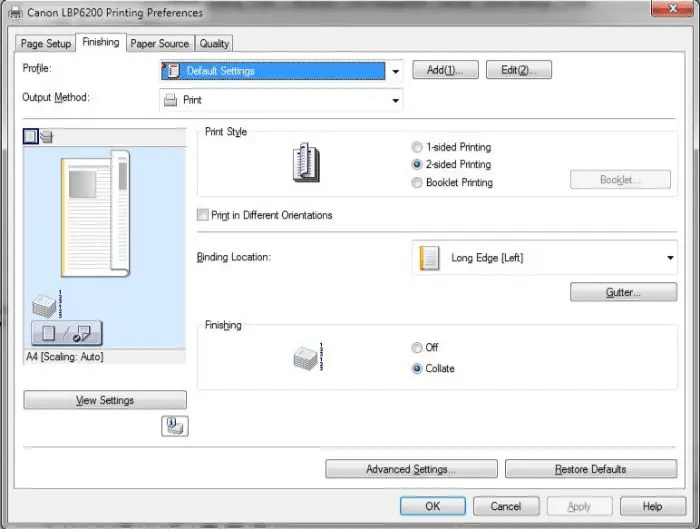The height and width of the screenshot is (529, 700).
Task: Open the Output Method dropdown
Action: 395,100
